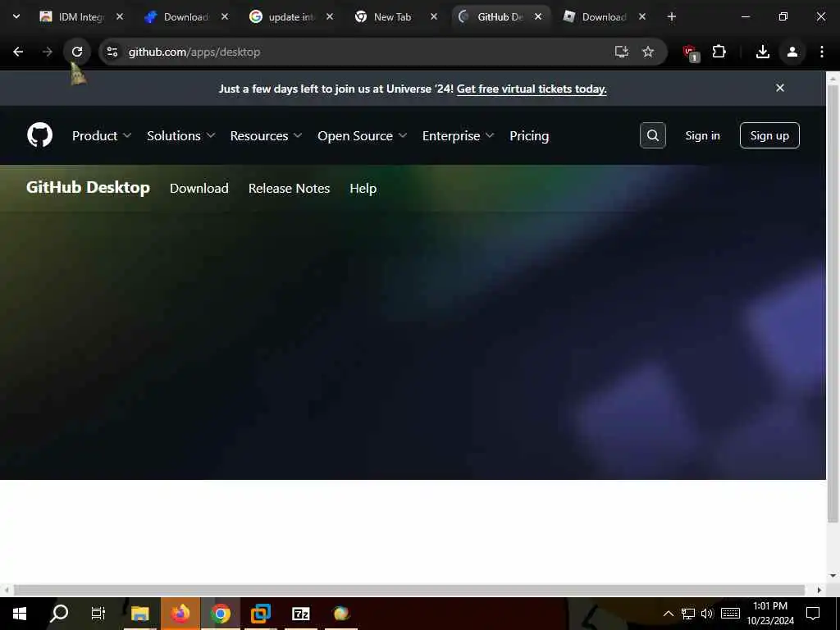Open the Windows Start menu
The width and height of the screenshot is (840, 630).
20,614
